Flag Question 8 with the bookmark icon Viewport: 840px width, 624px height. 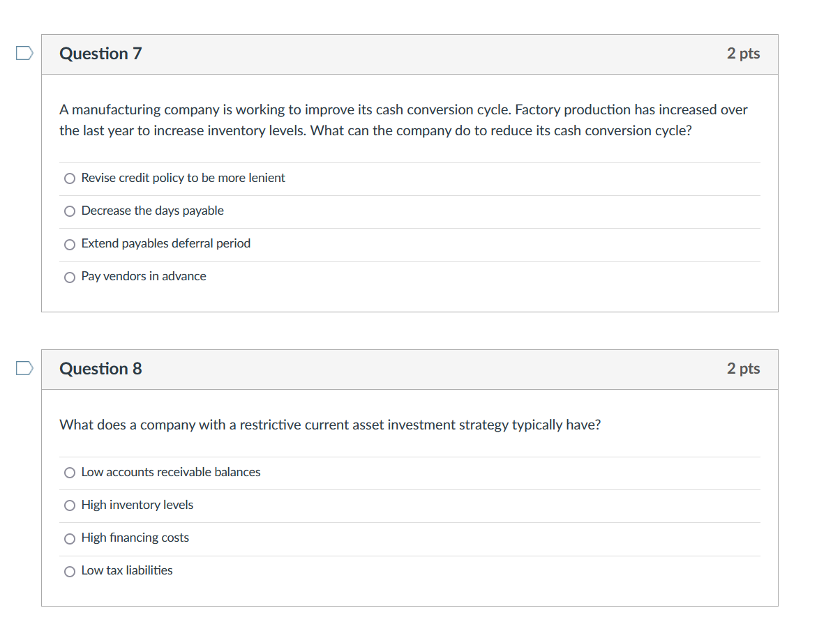[24, 368]
